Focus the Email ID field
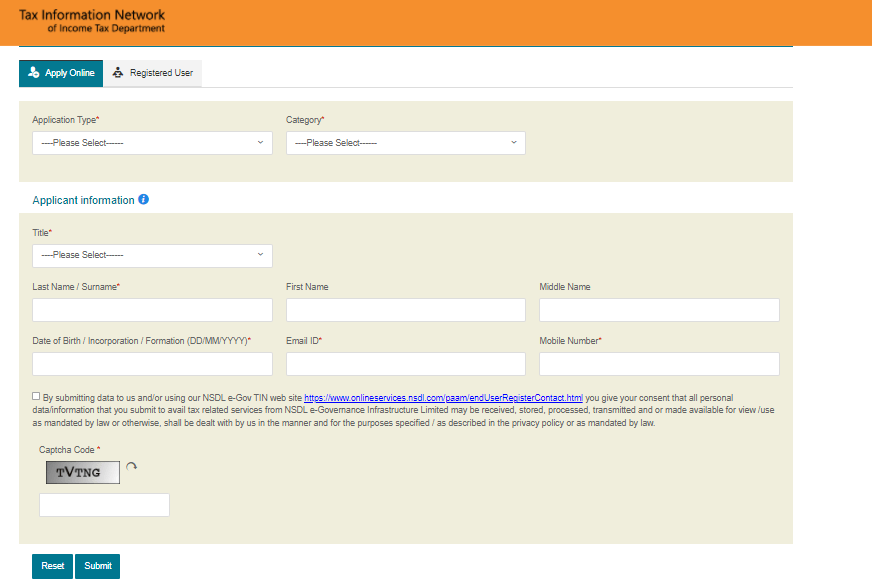 coord(406,364)
